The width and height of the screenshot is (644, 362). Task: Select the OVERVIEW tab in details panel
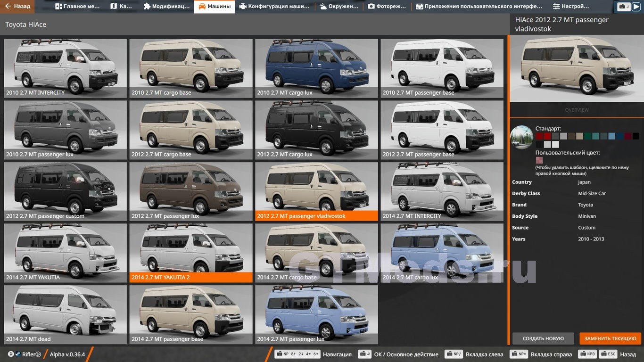[577, 110]
